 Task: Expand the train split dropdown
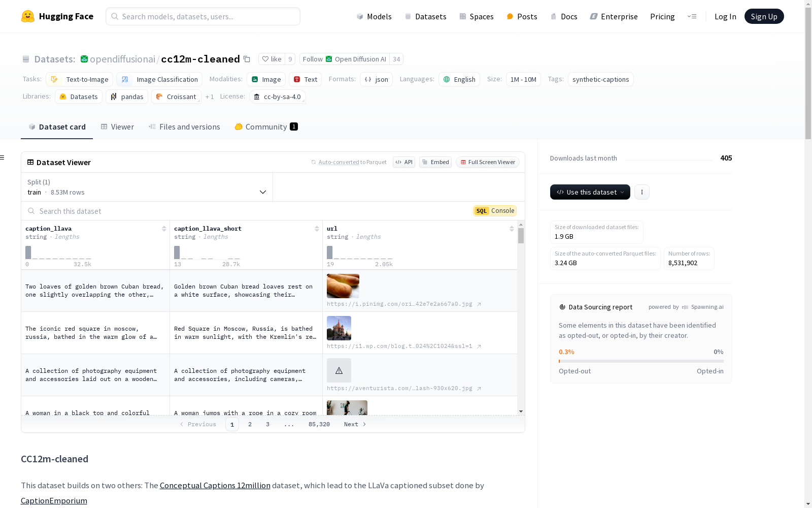tap(147, 187)
